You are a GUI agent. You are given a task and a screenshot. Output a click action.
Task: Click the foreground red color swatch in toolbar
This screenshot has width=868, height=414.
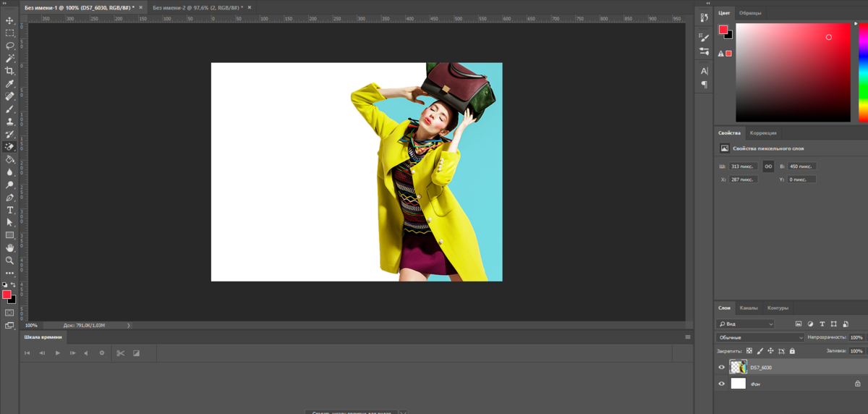coord(7,295)
